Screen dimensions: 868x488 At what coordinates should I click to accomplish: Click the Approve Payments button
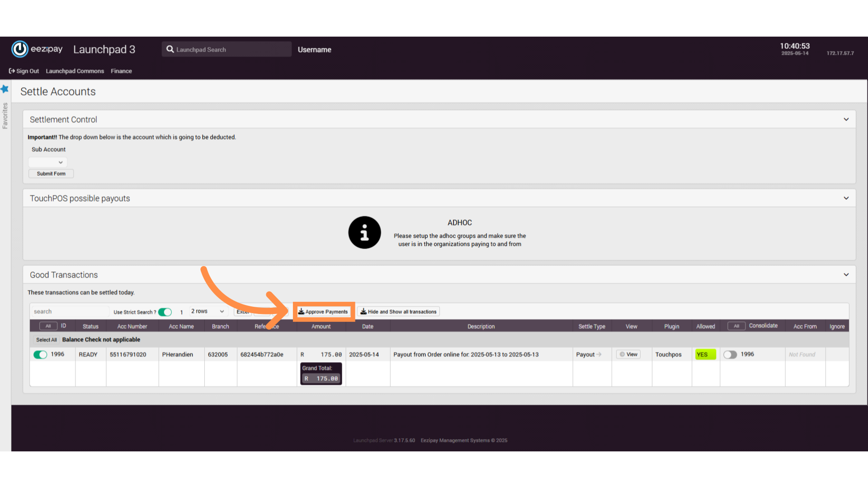click(323, 312)
